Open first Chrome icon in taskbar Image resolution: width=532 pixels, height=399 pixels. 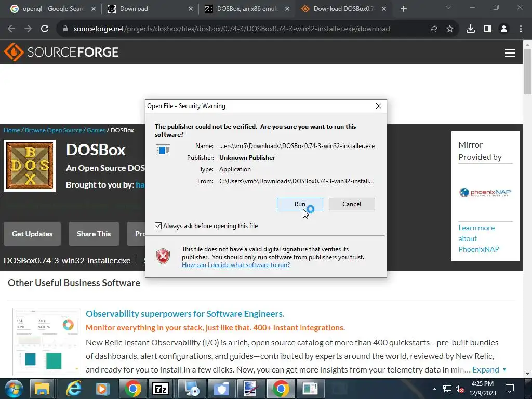tap(132, 389)
